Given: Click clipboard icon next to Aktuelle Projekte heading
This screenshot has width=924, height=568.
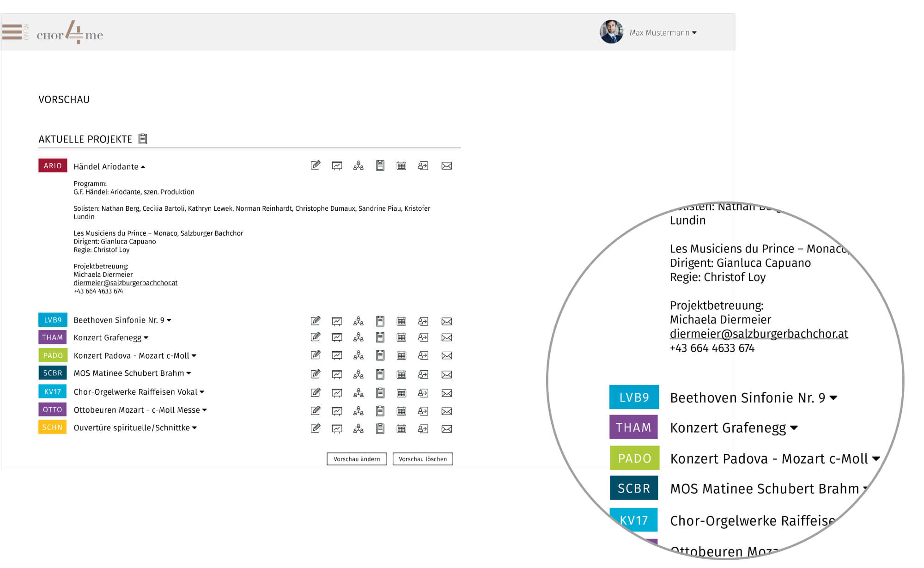Looking at the screenshot, I should tap(143, 139).
